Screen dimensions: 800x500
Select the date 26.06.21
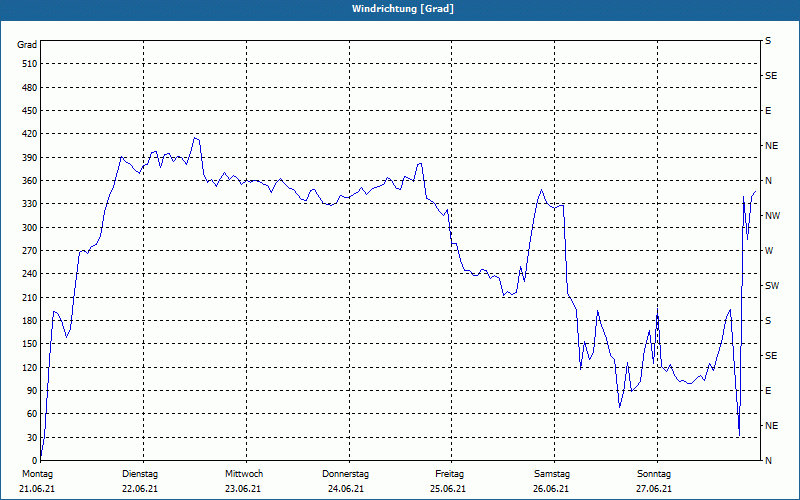pos(551,489)
